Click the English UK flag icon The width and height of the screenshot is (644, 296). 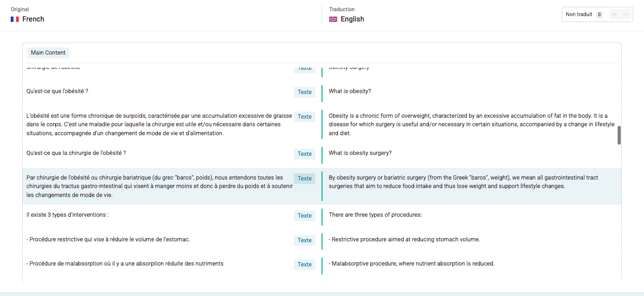coord(333,19)
